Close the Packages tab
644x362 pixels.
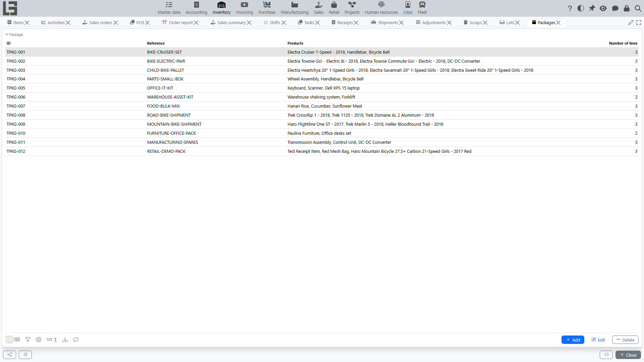[x=558, y=22]
